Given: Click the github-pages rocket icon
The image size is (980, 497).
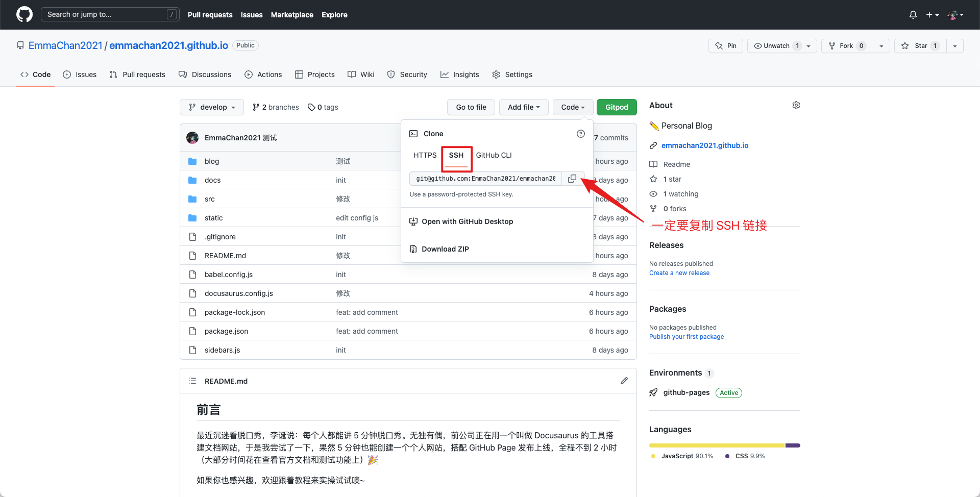Looking at the screenshot, I should (653, 392).
